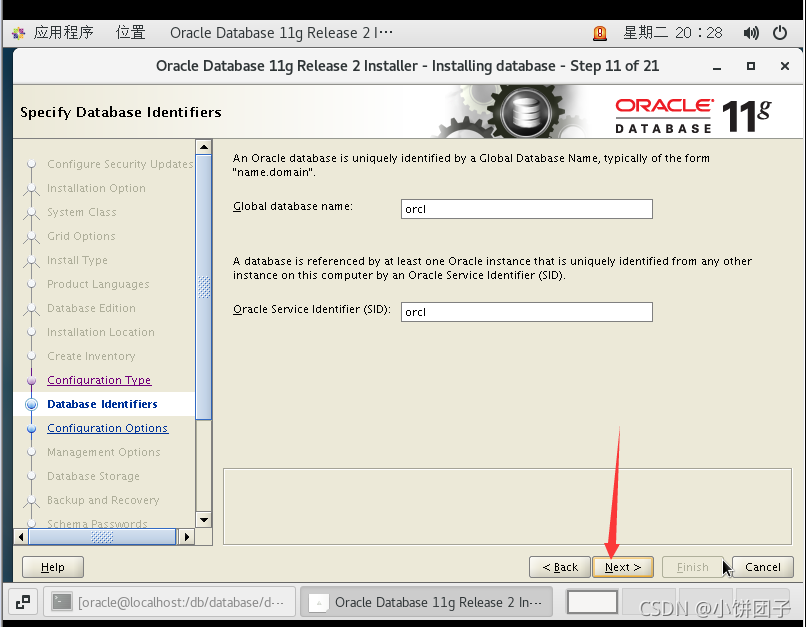
Task: Open the 位置 (Places) menu
Action: tap(131, 33)
